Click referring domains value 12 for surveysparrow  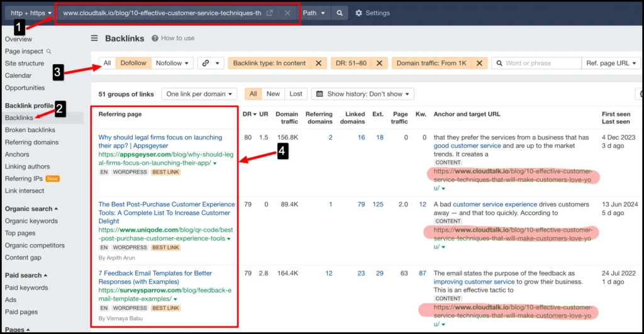click(328, 273)
